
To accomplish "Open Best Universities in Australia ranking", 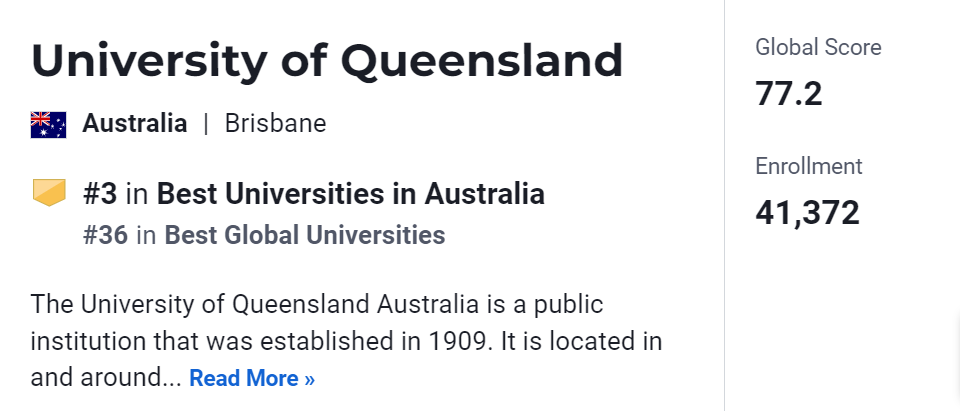I will (351, 193).
